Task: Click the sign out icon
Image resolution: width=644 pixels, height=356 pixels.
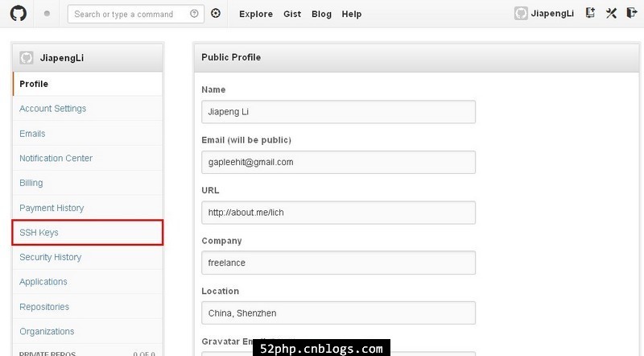Action: [632, 13]
